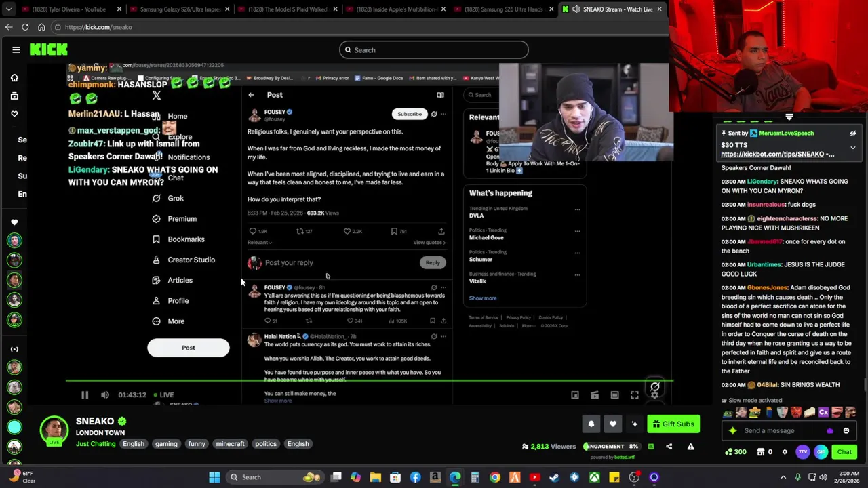Switch to Samsung Galaxy S26/Ultra tab
Screen dimensions: 868x488
[x=180, y=9]
